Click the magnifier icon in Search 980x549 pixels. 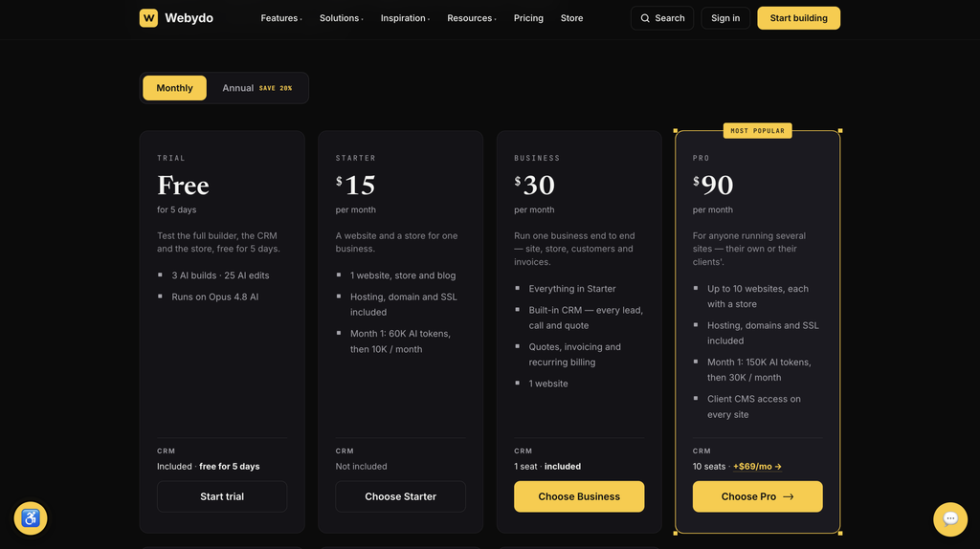coord(645,18)
